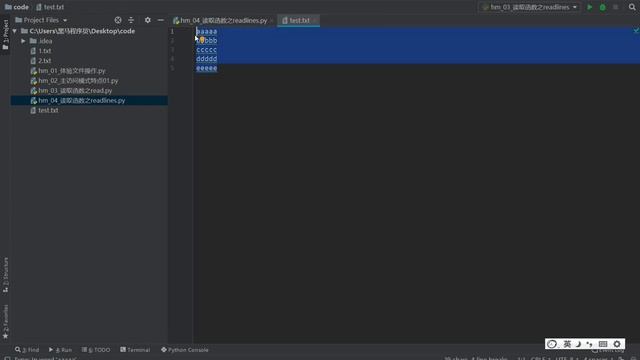Start debugging with the bug icon
The width and height of the screenshot is (640, 360).
(602, 7)
